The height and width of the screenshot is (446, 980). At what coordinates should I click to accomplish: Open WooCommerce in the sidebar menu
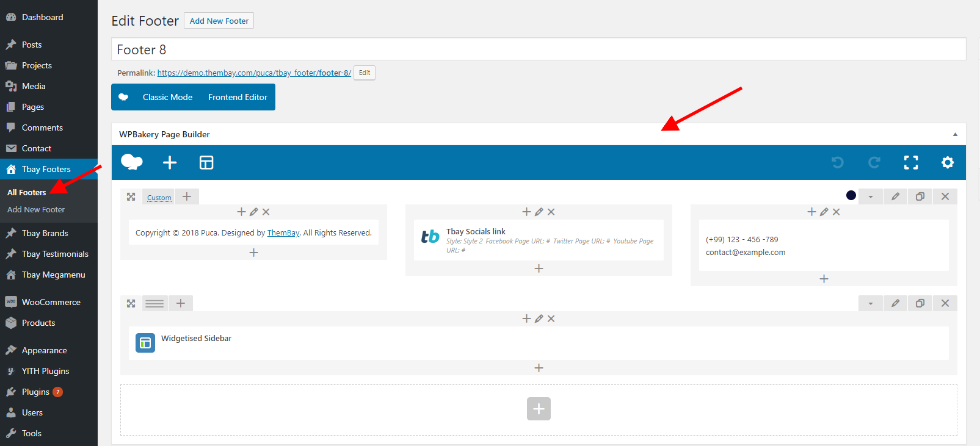click(x=51, y=302)
